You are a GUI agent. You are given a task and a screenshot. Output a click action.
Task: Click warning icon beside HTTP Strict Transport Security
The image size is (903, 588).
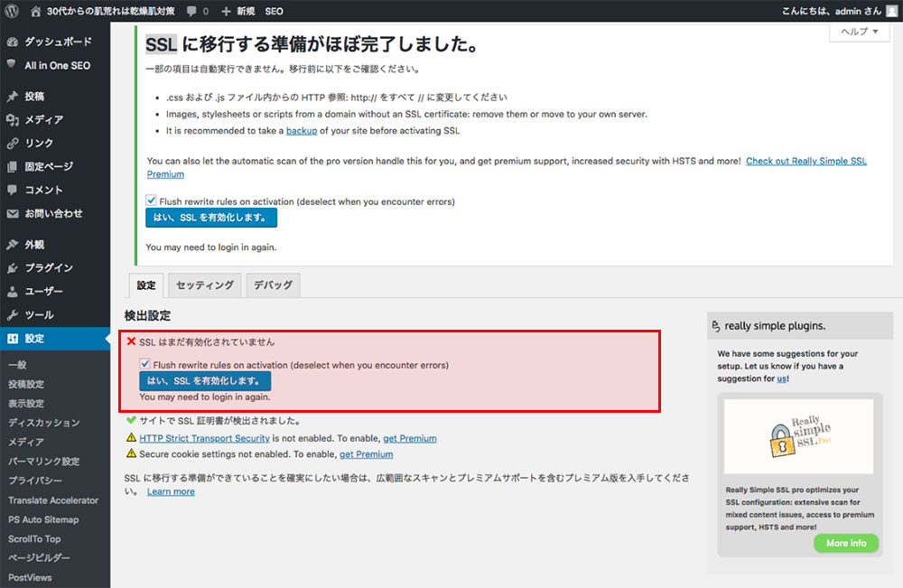(131, 438)
